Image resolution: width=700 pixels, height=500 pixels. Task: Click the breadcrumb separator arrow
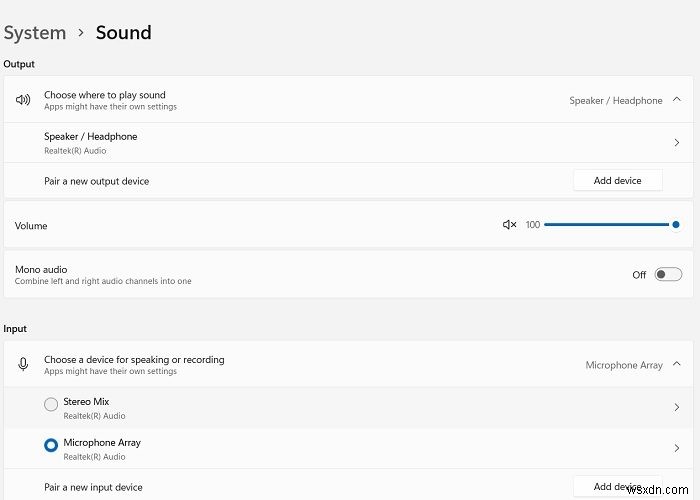(x=81, y=33)
